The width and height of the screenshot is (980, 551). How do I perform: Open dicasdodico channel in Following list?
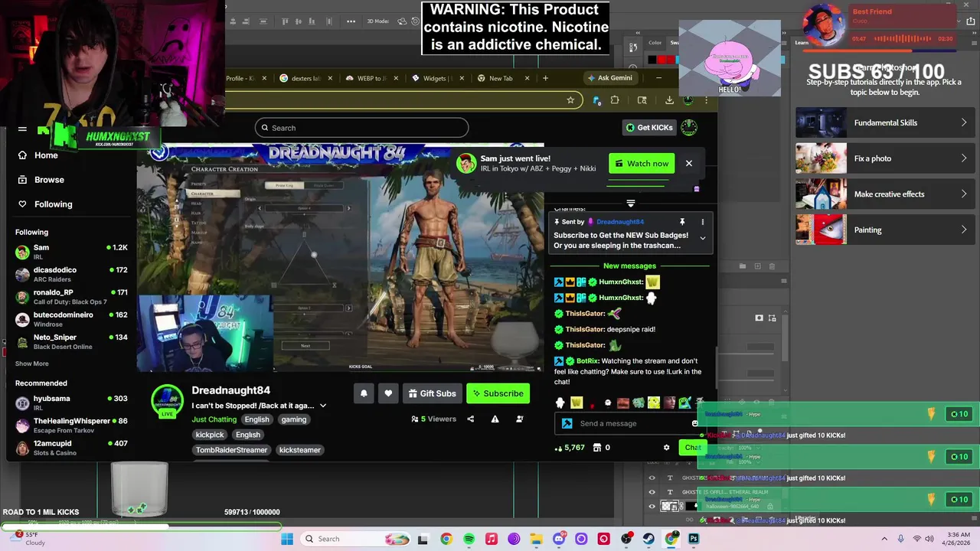(70, 274)
